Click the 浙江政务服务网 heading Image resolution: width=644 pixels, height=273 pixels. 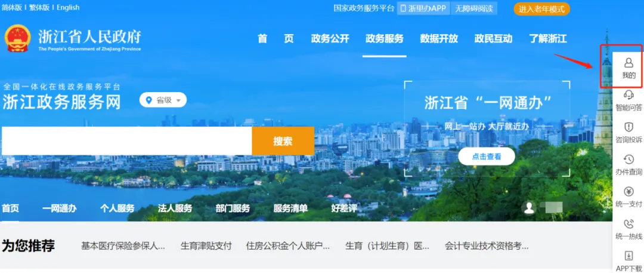pos(61,102)
